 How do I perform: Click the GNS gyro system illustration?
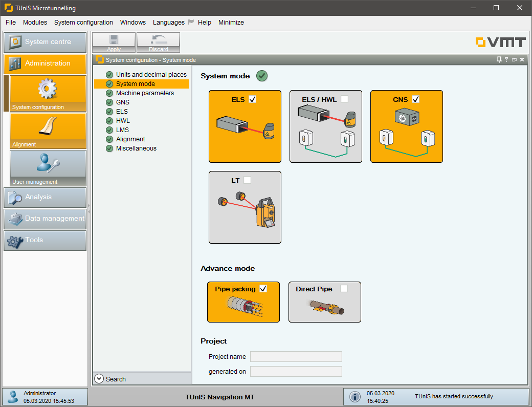pyautogui.click(x=407, y=133)
